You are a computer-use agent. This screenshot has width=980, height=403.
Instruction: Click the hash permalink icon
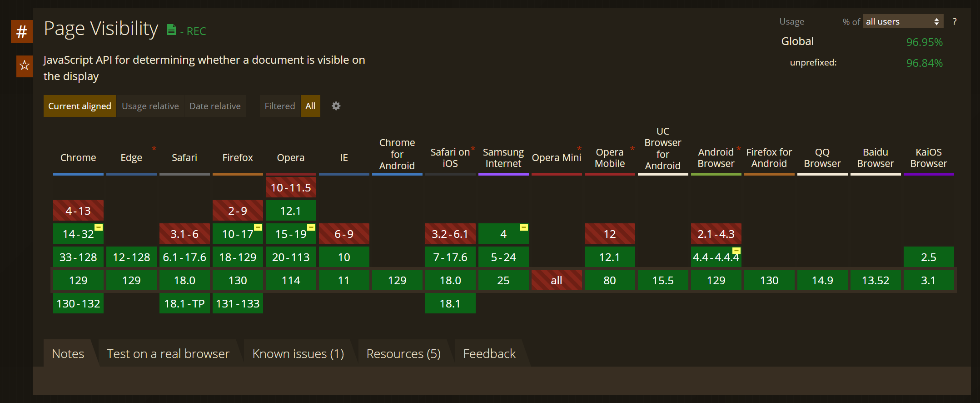22,31
